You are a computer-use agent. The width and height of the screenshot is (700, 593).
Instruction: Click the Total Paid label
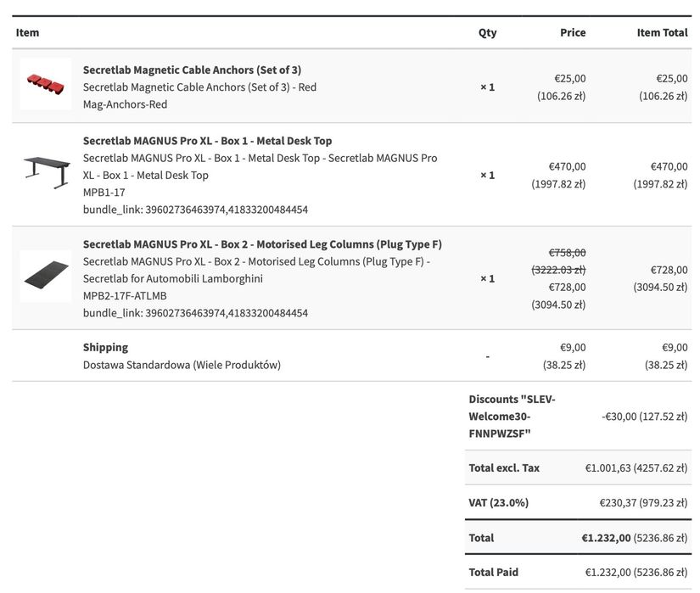[493, 572]
